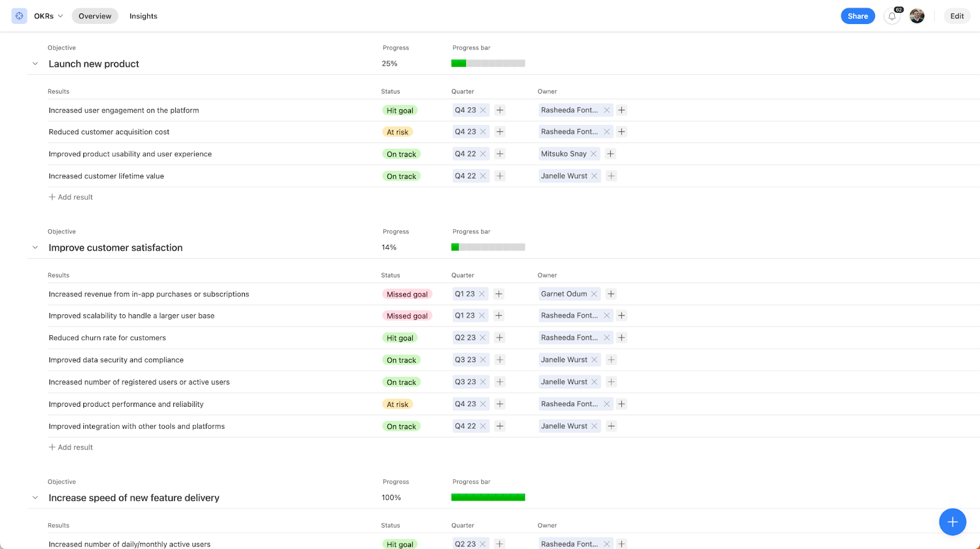Collapse the Increase speed of new feature delivery objective

click(x=35, y=498)
